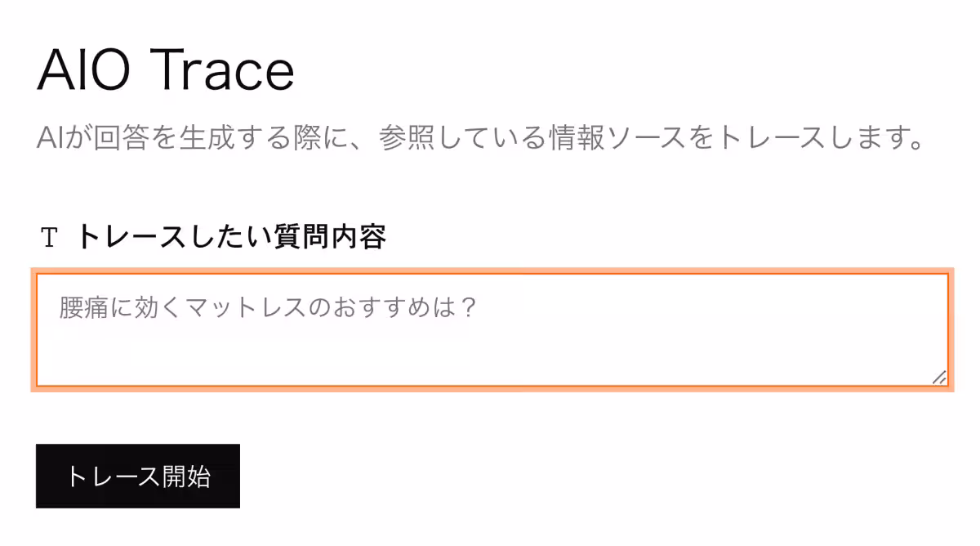Click the orange border of the input field
This screenshot has height=546, width=980.
click(x=490, y=273)
